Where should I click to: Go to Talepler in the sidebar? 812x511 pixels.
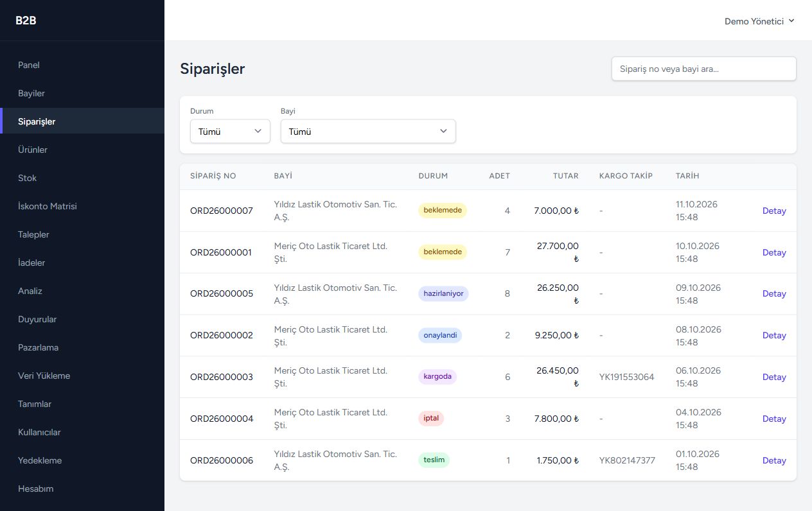pyautogui.click(x=82, y=234)
